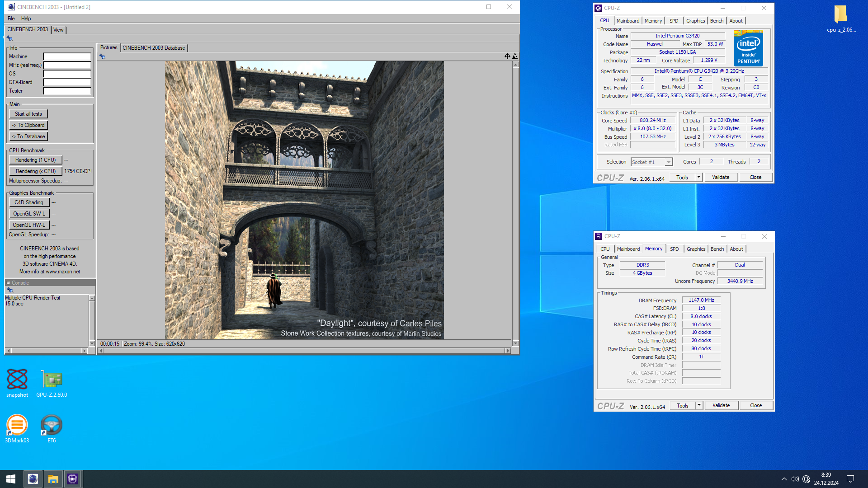Open SPD tab in top CPU-Z
The height and width of the screenshot is (488, 868).
click(674, 21)
